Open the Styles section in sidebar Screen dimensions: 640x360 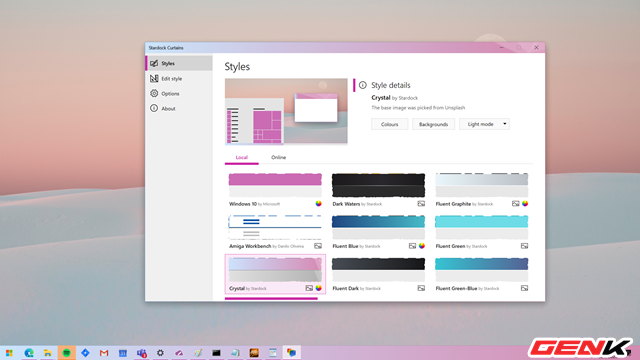point(179,63)
